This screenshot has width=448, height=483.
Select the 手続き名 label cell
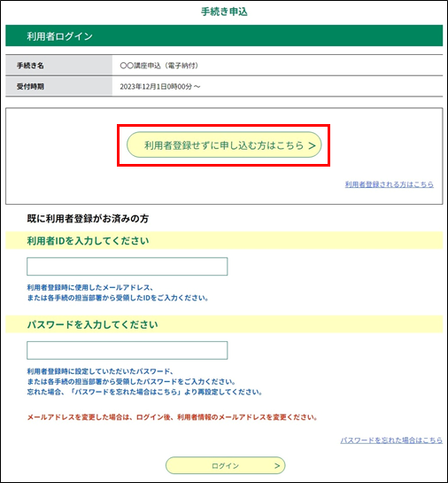coord(58,66)
